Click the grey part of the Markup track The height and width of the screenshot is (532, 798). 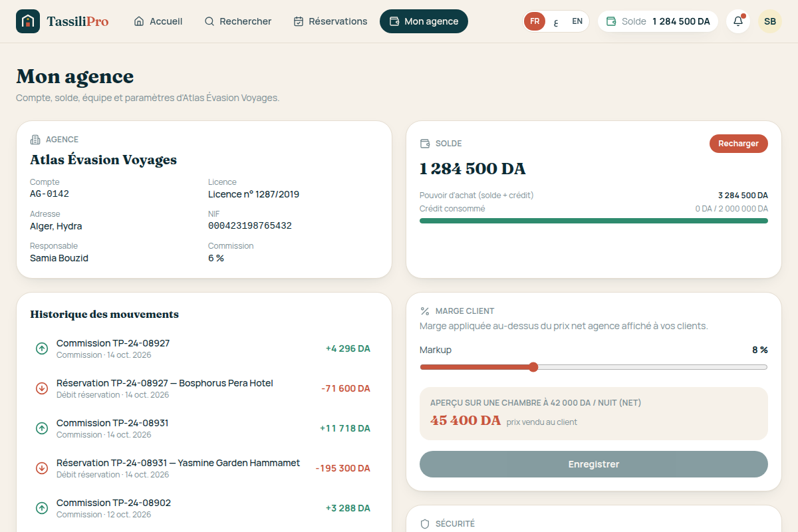pyautogui.click(x=652, y=367)
